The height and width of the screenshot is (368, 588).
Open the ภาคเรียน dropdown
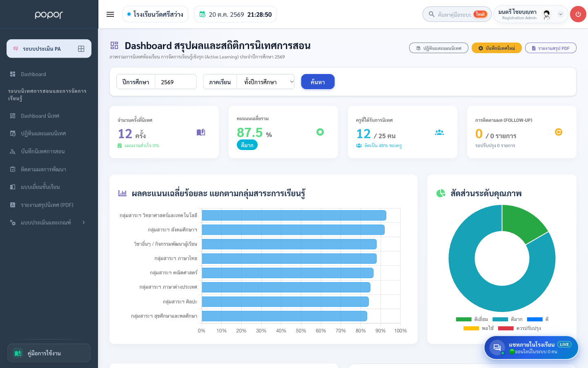[x=266, y=82]
